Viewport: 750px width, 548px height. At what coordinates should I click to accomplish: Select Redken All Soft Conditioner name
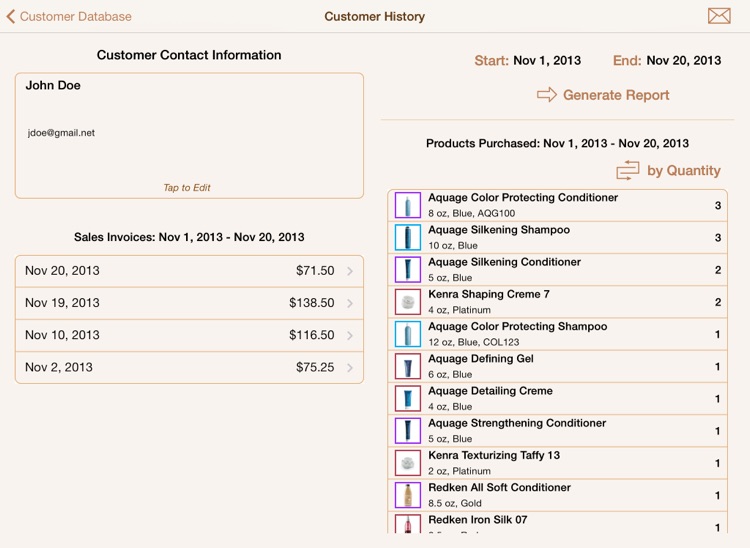(499, 487)
